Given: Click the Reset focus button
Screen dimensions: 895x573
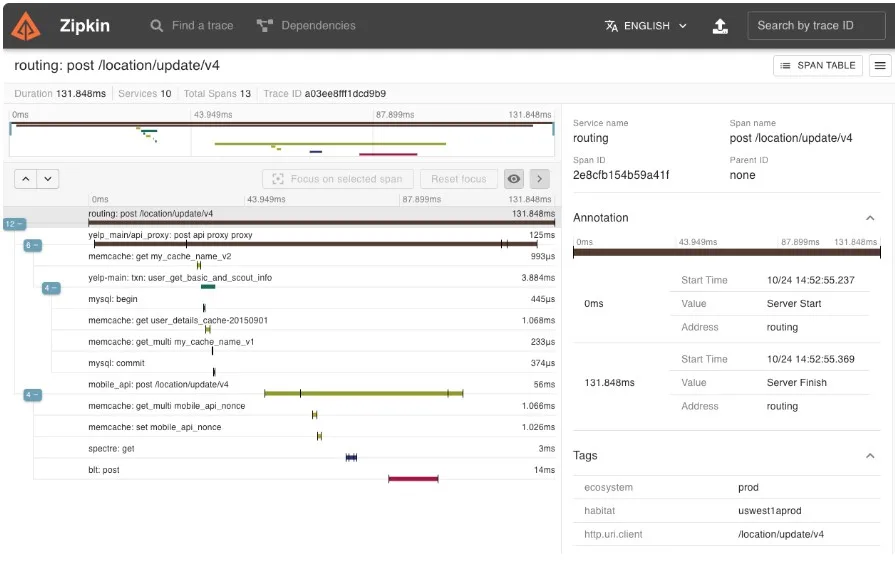Looking at the screenshot, I should pos(458,179).
